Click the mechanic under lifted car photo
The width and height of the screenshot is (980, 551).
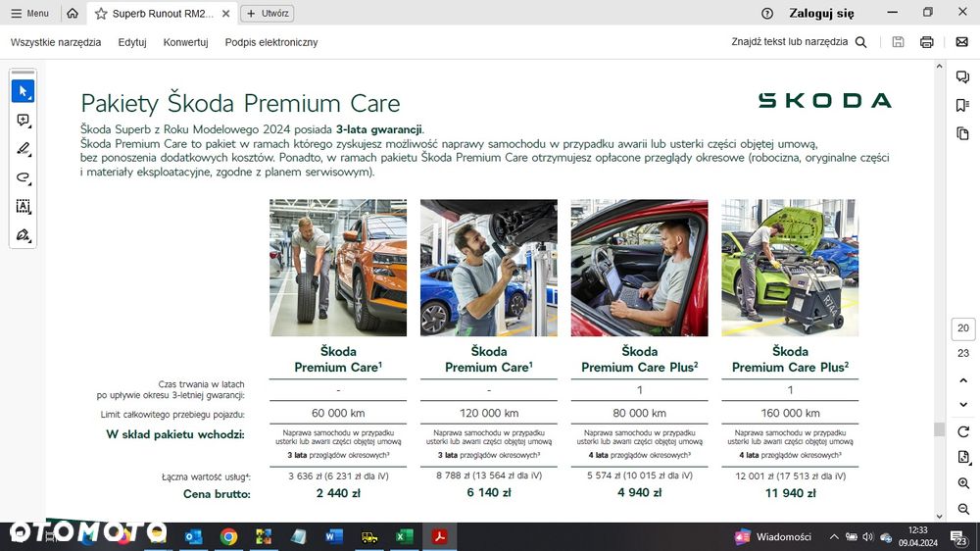[489, 268]
